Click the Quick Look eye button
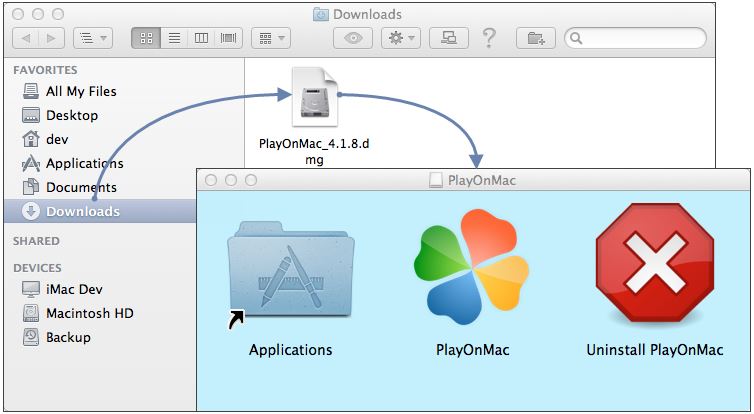754x414 pixels. pyautogui.click(x=353, y=38)
